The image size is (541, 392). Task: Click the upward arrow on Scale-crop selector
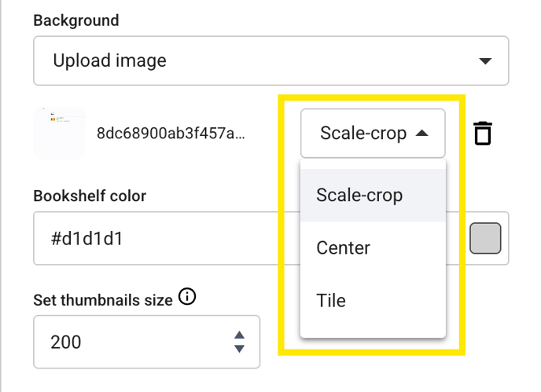tap(422, 133)
